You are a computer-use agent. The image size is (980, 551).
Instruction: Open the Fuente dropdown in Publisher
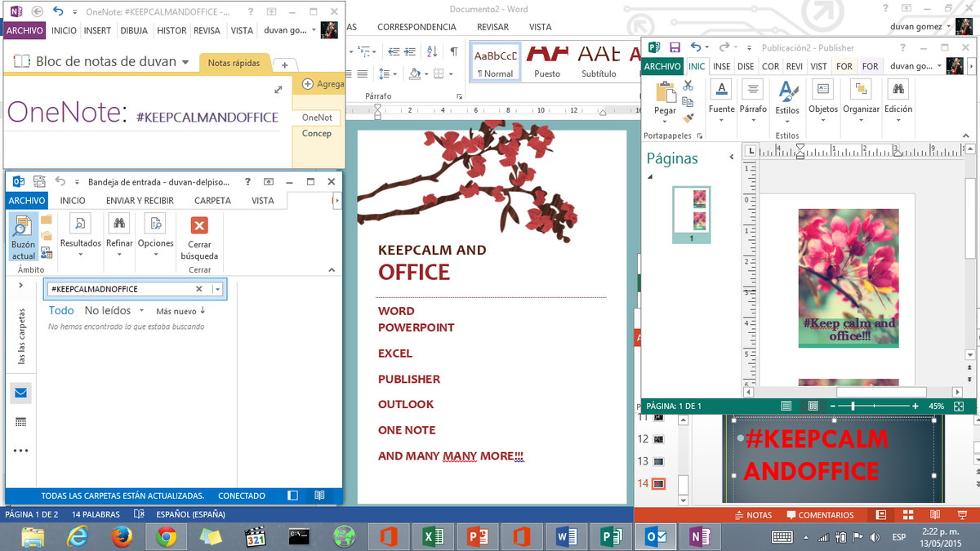coord(721,101)
